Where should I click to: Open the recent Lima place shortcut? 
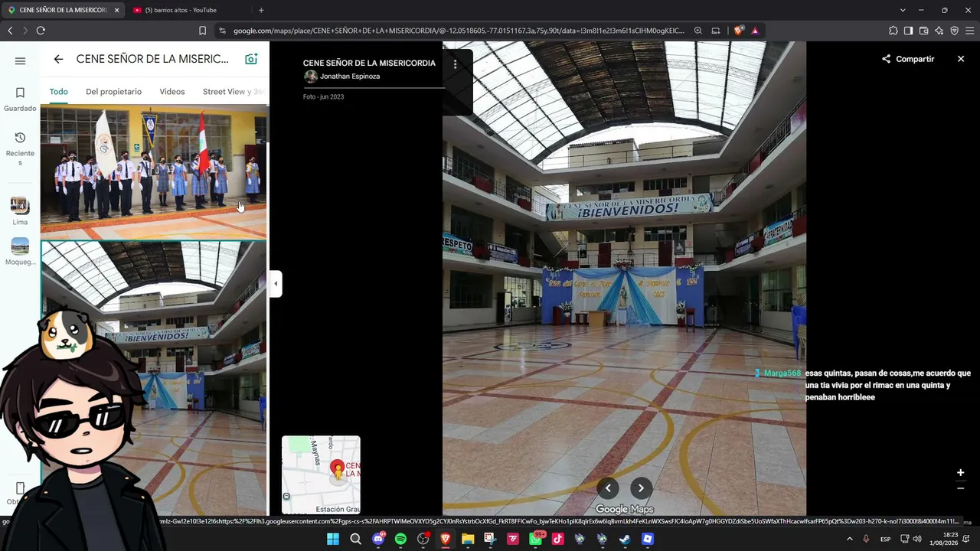pos(20,211)
